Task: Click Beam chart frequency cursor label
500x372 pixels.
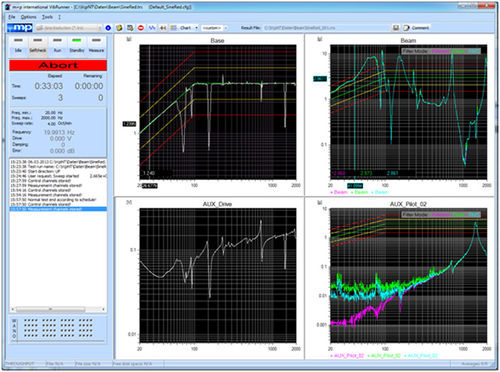Action: coord(355,186)
